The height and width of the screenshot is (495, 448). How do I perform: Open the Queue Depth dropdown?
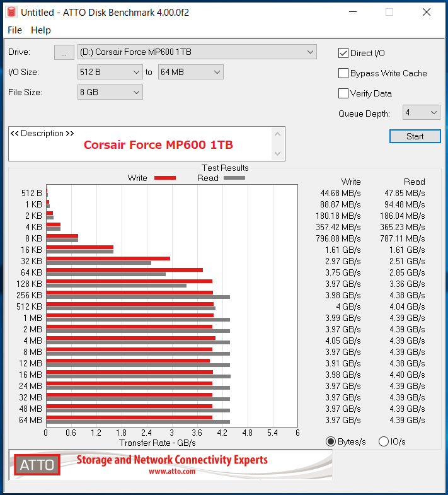click(x=421, y=112)
